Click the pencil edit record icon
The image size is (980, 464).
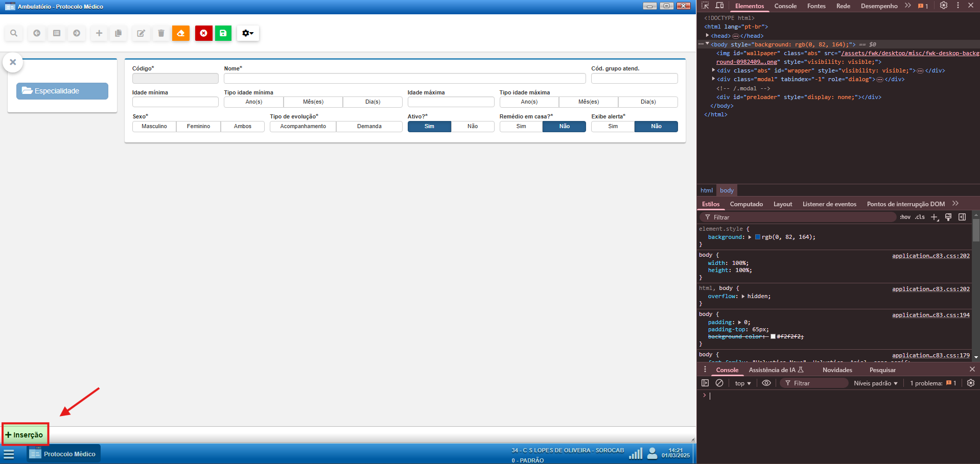click(x=141, y=33)
